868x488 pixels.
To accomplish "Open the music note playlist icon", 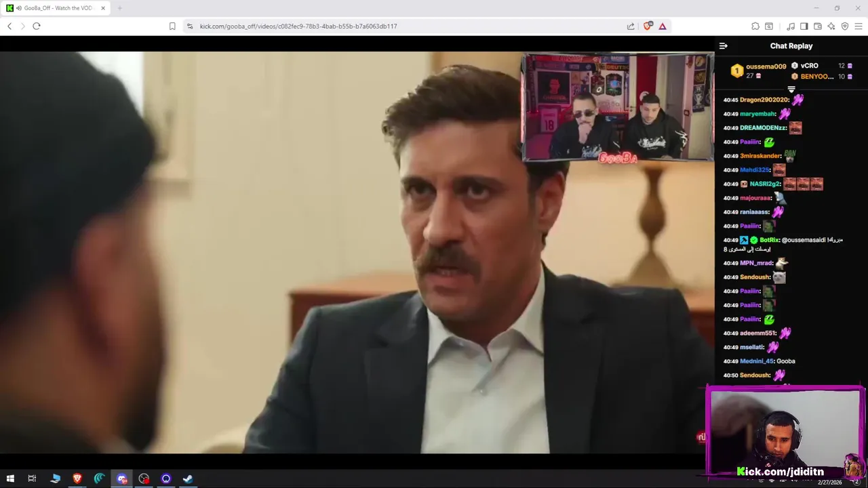I will click(x=791, y=26).
